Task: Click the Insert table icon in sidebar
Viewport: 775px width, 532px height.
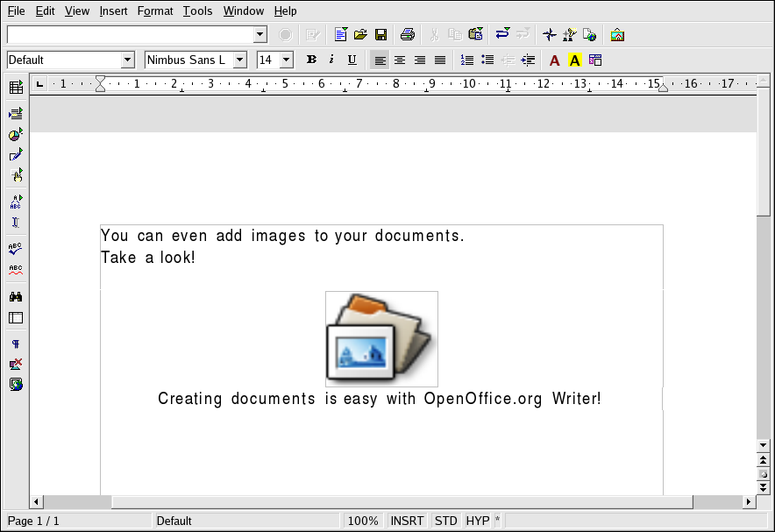Action: click(x=16, y=88)
